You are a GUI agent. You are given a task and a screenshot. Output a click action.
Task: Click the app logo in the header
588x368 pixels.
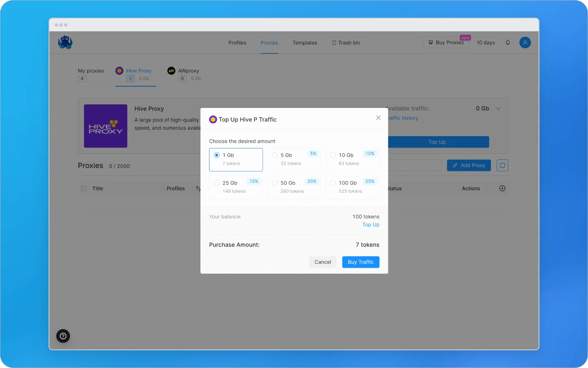[x=65, y=43]
